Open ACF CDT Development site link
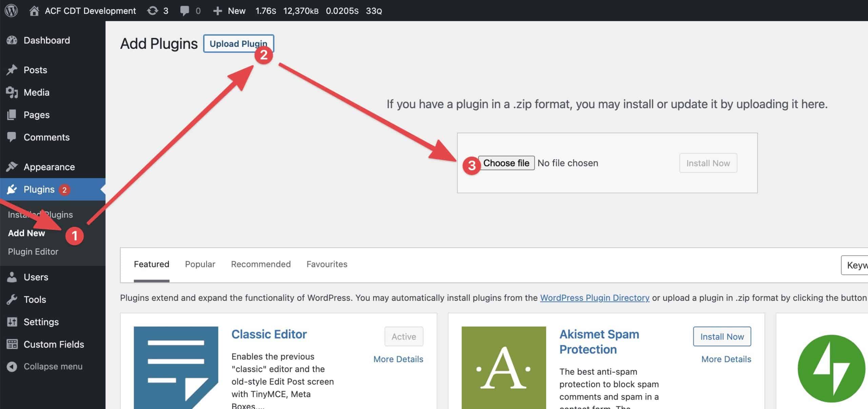Viewport: 868px width, 409px height. click(90, 11)
